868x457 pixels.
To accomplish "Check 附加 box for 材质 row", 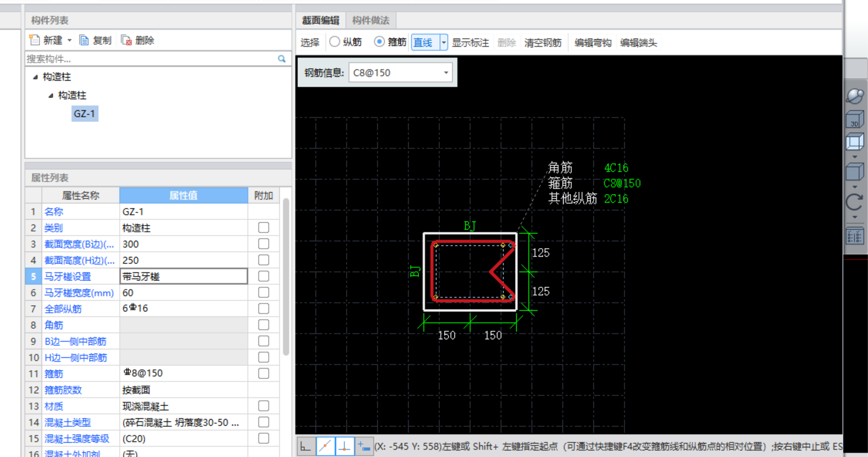I will [263, 406].
